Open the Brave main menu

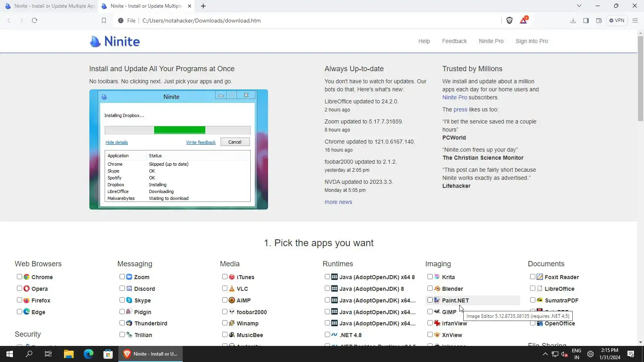[635, 21]
